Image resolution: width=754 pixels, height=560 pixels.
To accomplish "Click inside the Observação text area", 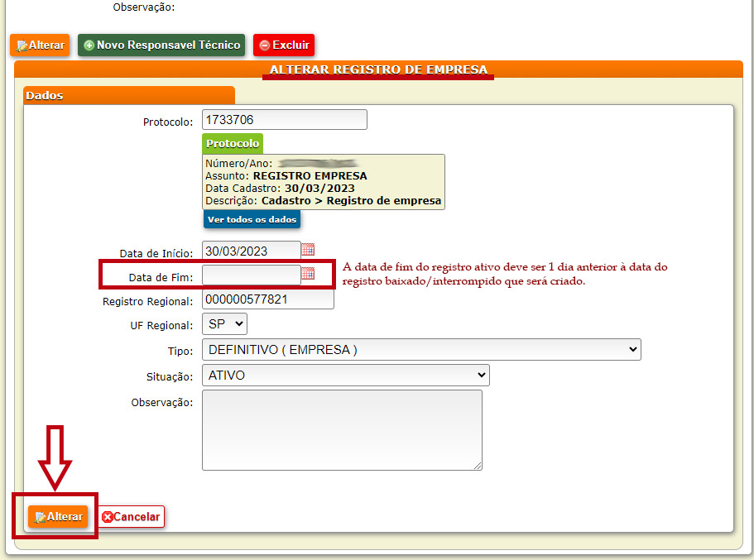I will (x=341, y=429).
